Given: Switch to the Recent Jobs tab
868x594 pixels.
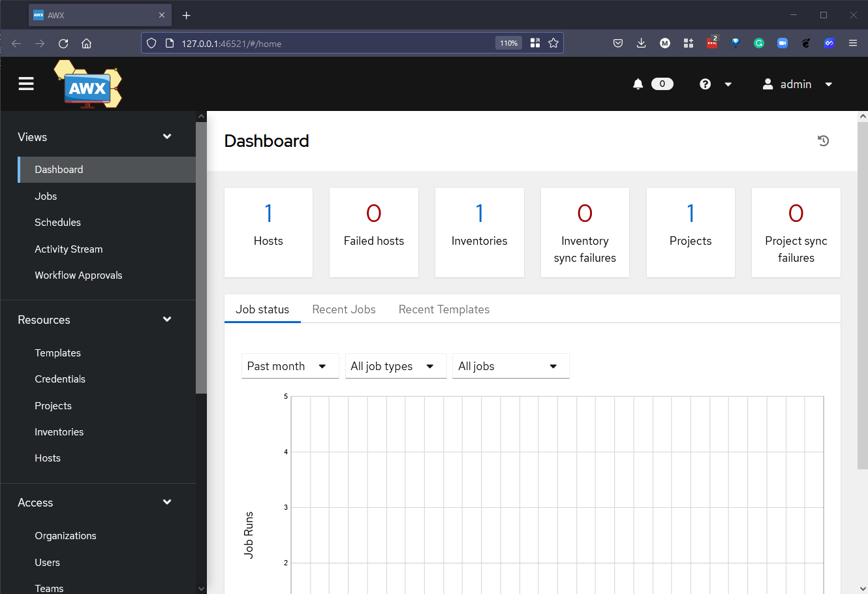Looking at the screenshot, I should (344, 309).
